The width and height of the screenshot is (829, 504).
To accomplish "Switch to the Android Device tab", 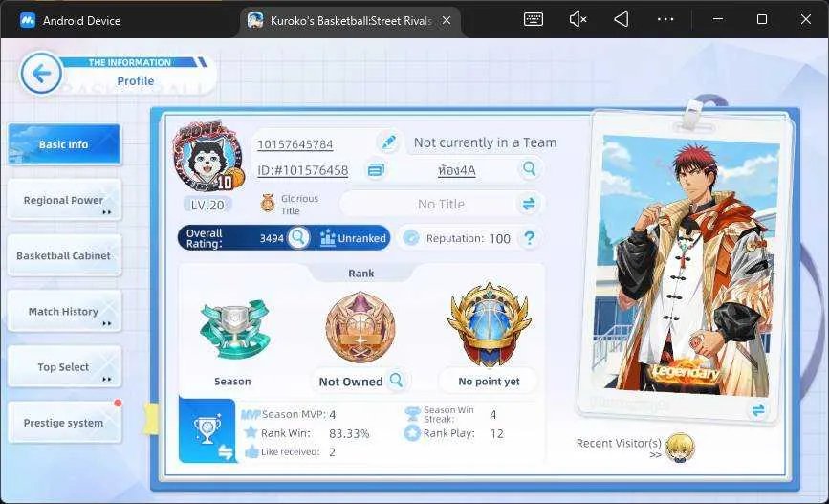I will tap(71, 21).
